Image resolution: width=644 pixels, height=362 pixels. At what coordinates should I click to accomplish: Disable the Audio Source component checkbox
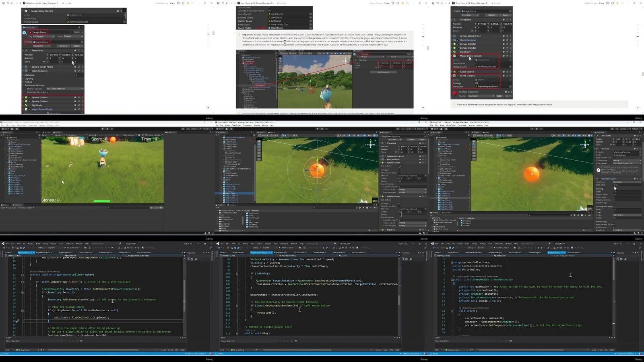(458, 72)
